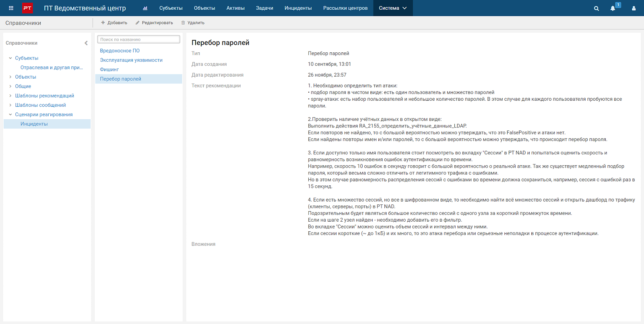Select the Объекты tree label
The height and width of the screenshot is (324, 644).
click(x=26, y=77)
